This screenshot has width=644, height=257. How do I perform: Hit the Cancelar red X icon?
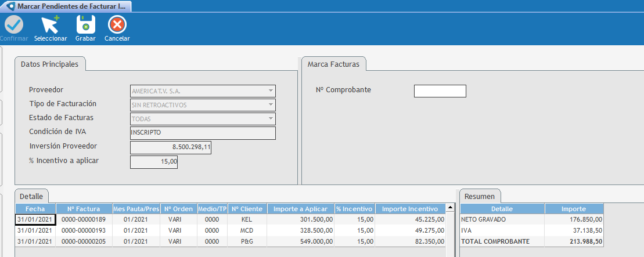[117, 25]
